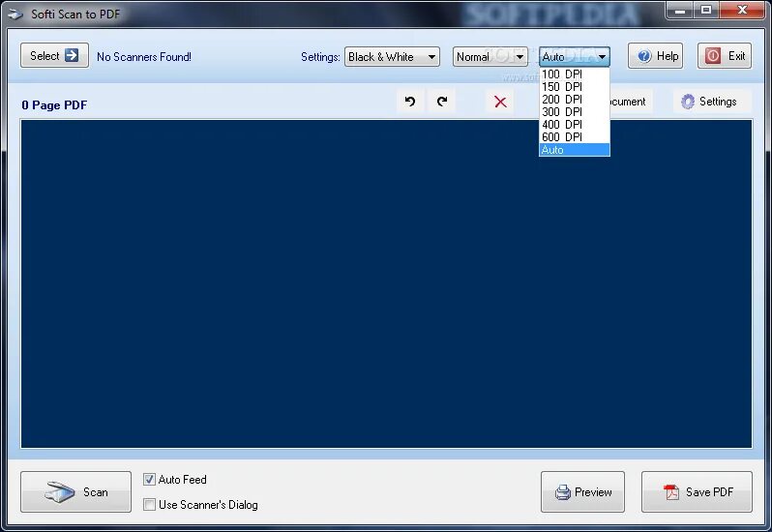Screen dimensions: 772x532
Task: Uncheck the Auto Feed checkbox
Action: point(149,480)
